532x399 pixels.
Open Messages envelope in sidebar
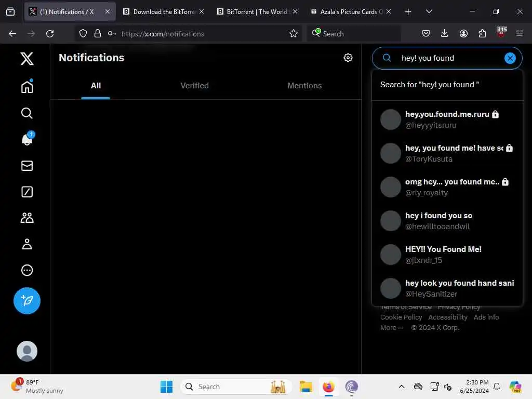click(27, 166)
